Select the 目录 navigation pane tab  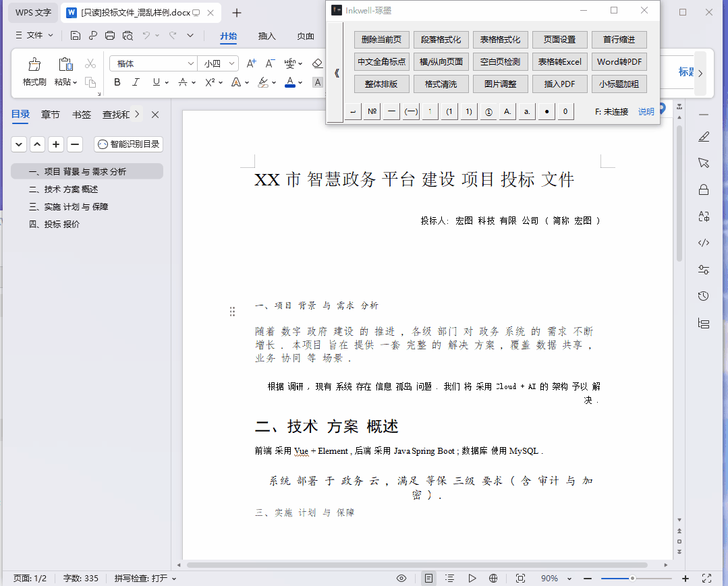[20, 114]
